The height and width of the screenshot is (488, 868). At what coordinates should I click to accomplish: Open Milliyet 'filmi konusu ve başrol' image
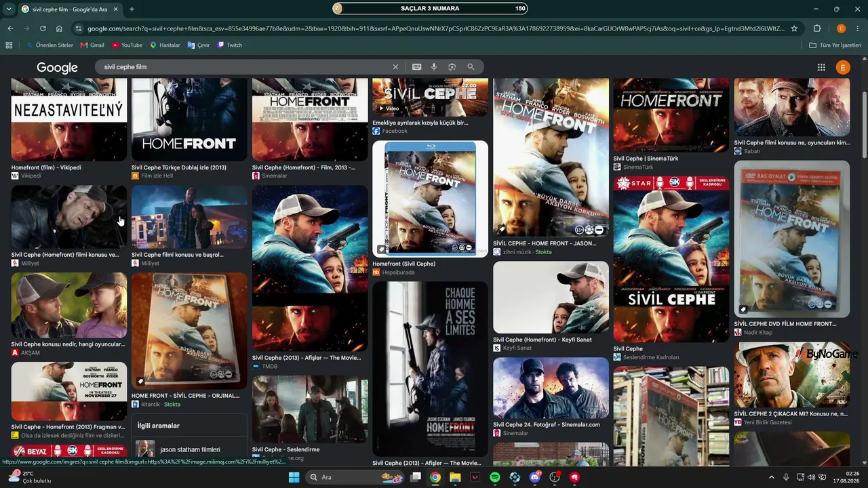tap(189, 217)
